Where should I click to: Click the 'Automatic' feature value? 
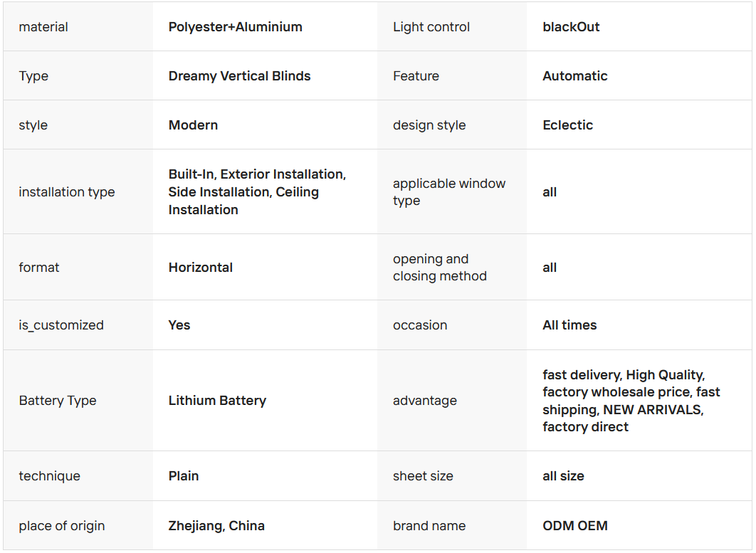pyautogui.click(x=574, y=76)
